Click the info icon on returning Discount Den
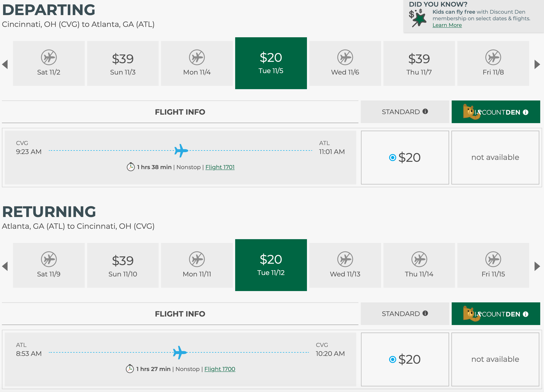The image size is (544, 392). pyautogui.click(x=525, y=314)
